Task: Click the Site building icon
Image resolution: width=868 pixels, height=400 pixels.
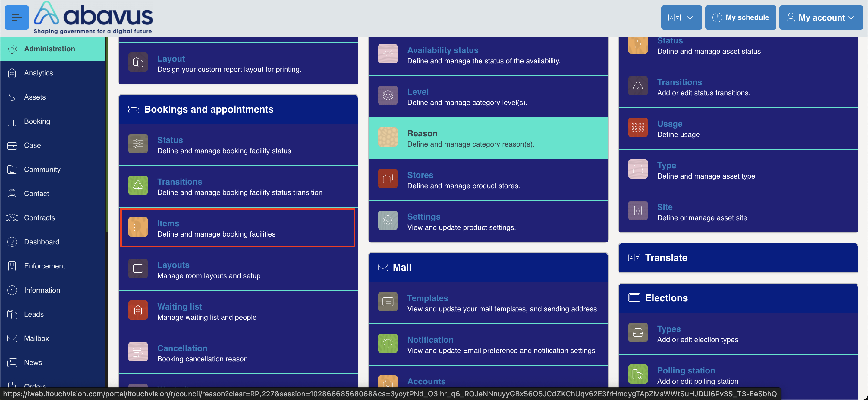Action: pos(638,211)
